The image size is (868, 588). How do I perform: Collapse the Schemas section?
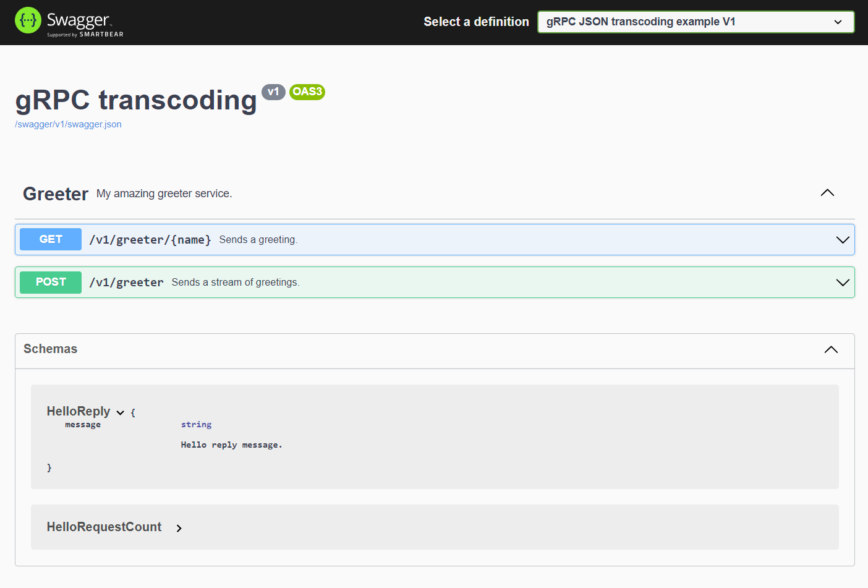click(831, 349)
